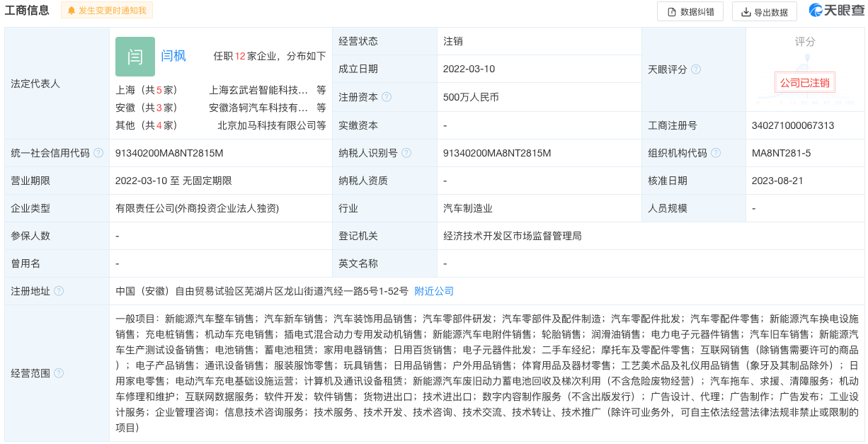Click the 闫 avatar thumbnail
868x444 pixels.
click(135, 57)
